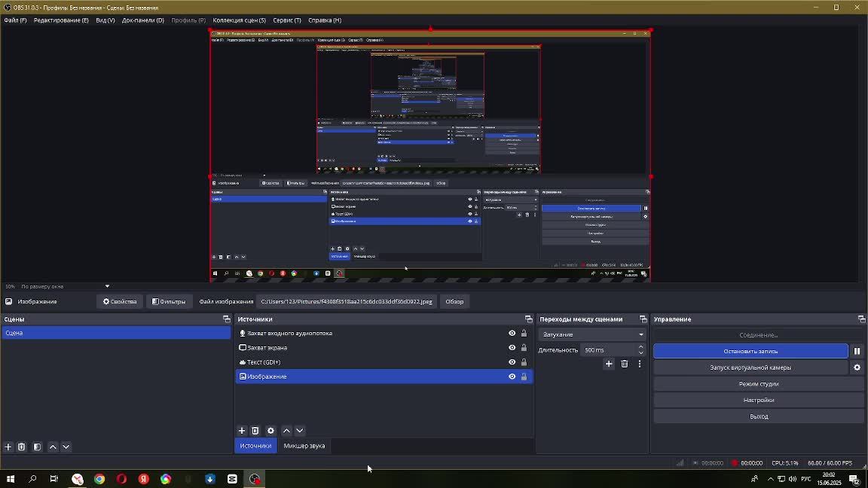Show hidden system tray icons chevron
This screenshot has width=868, height=488.
[x=770, y=479]
